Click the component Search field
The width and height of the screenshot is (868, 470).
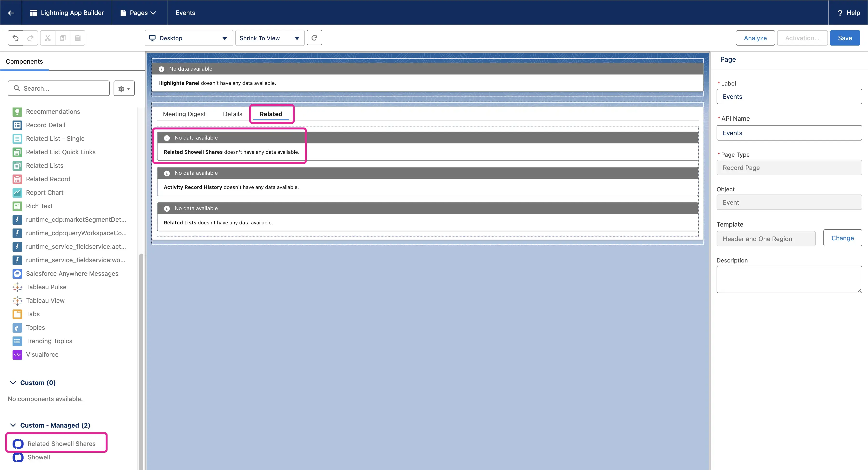point(59,88)
